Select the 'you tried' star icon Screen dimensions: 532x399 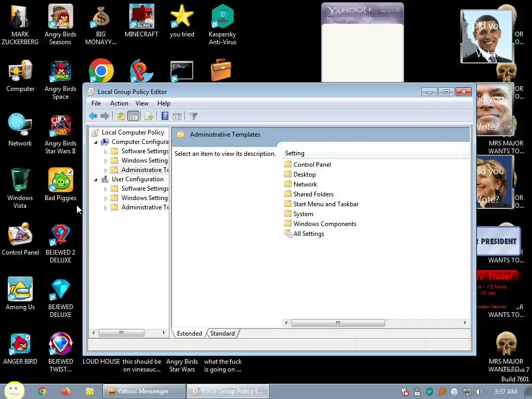[182, 20]
